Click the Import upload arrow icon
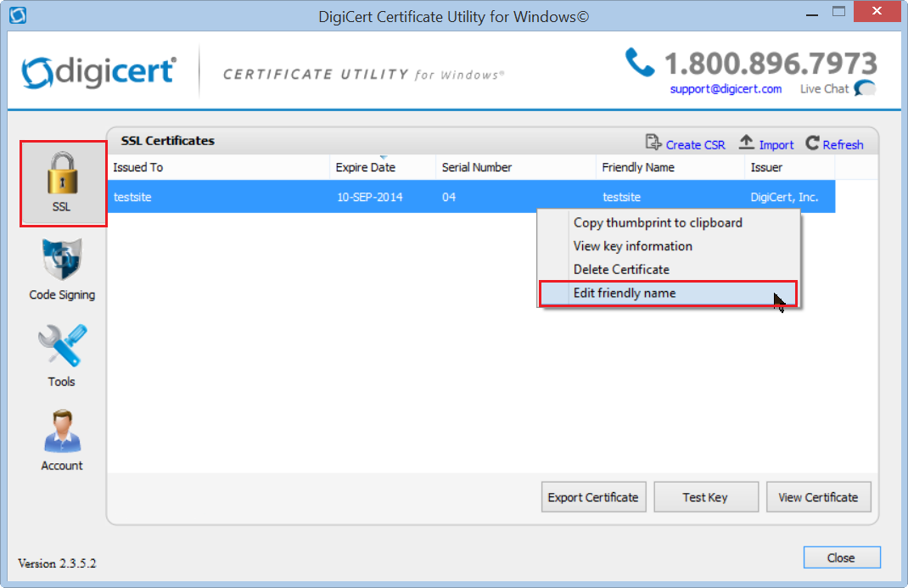This screenshot has width=908, height=588. 747,143
